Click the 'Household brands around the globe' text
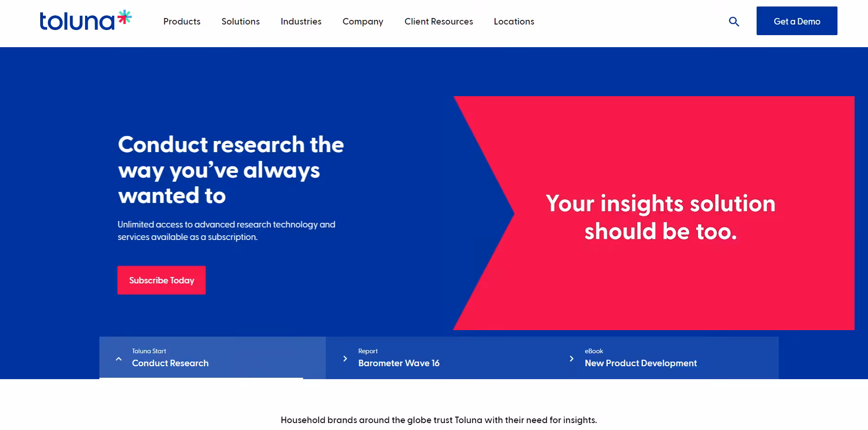 click(439, 420)
